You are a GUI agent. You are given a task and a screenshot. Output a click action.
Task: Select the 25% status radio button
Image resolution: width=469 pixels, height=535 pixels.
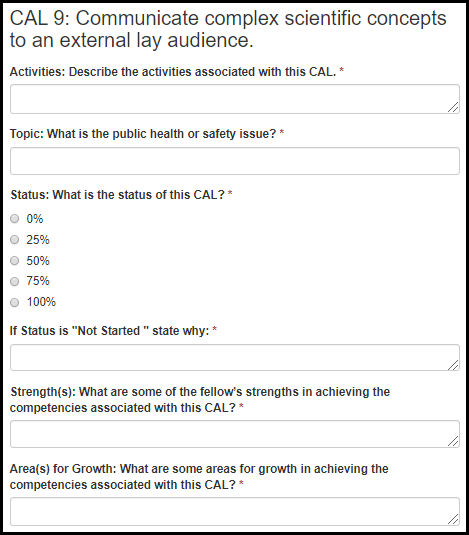click(15, 240)
